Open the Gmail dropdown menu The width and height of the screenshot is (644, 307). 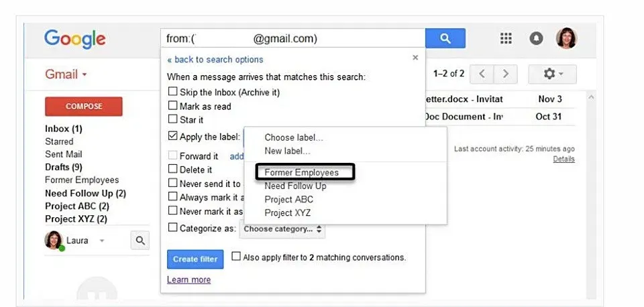coord(66,74)
